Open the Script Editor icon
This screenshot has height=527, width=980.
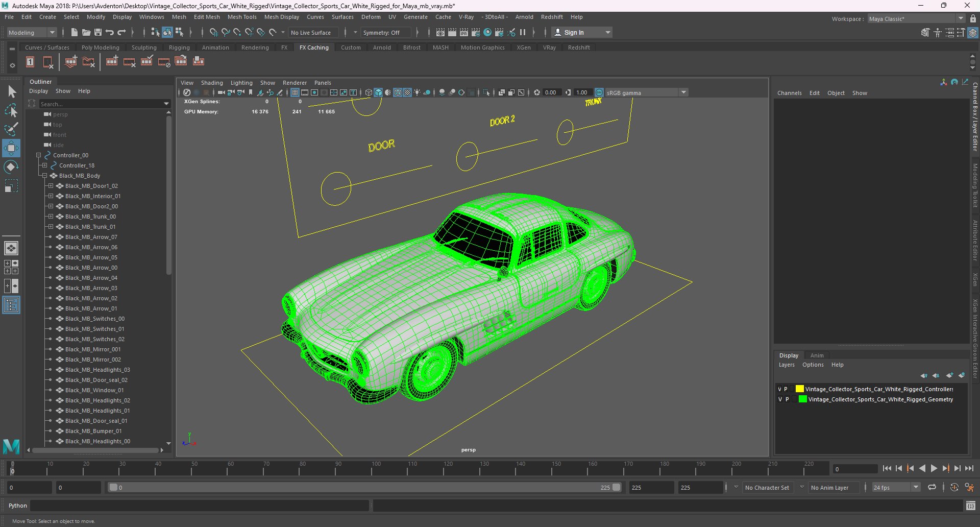(971, 506)
